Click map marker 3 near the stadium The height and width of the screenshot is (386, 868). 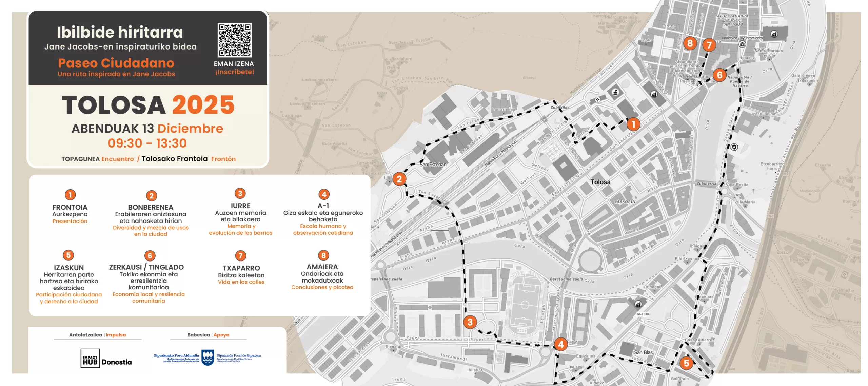point(470,322)
